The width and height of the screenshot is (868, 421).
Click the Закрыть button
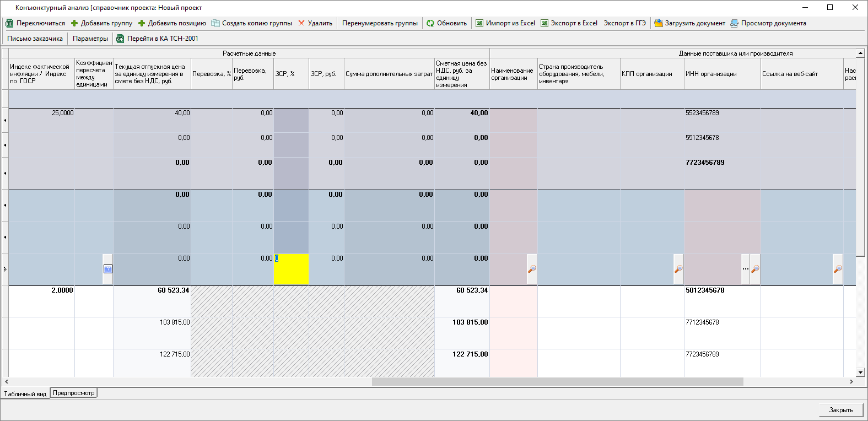(840, 409)
